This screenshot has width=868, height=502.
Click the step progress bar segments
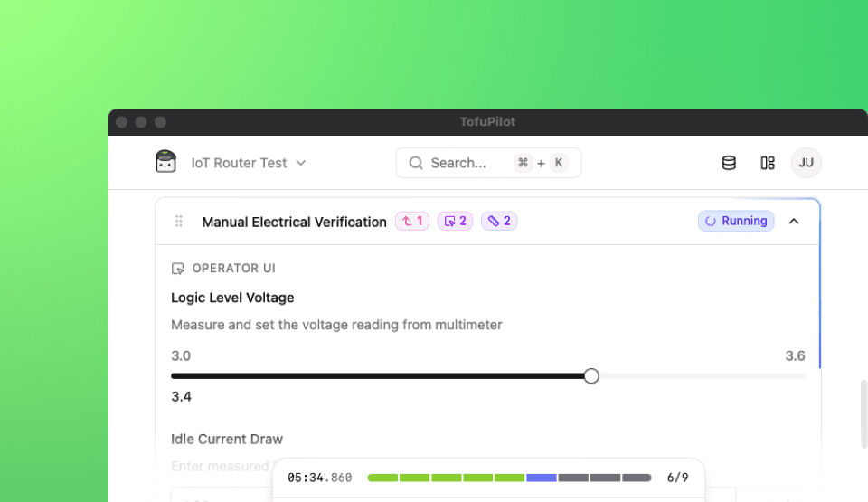pos(509,478)
